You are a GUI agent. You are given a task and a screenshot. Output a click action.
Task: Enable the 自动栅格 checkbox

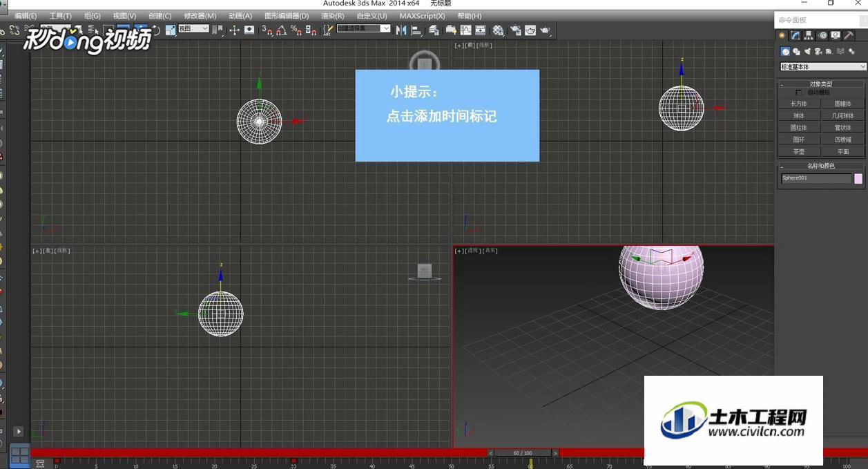799,93
